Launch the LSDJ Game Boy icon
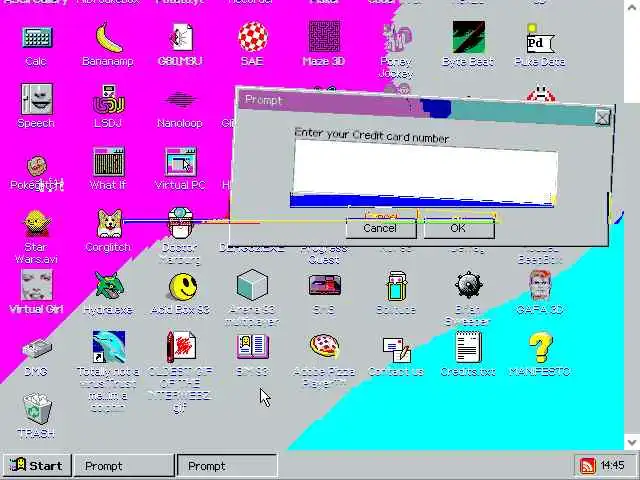 [108, 99]
